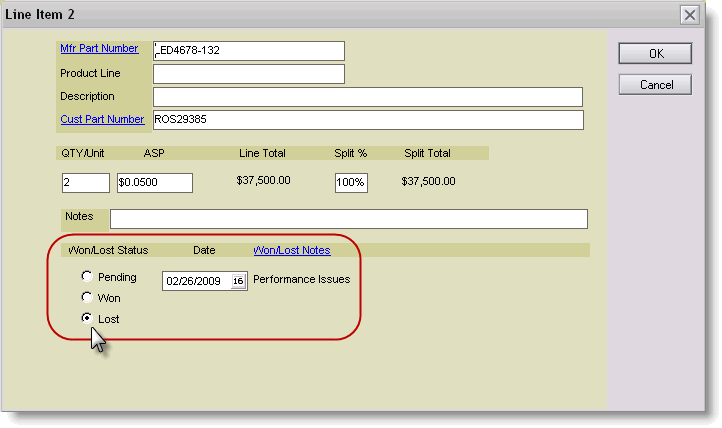722x428 pixels.
Task: Click the Won/Lost Status heading
Action: point(108,250)
